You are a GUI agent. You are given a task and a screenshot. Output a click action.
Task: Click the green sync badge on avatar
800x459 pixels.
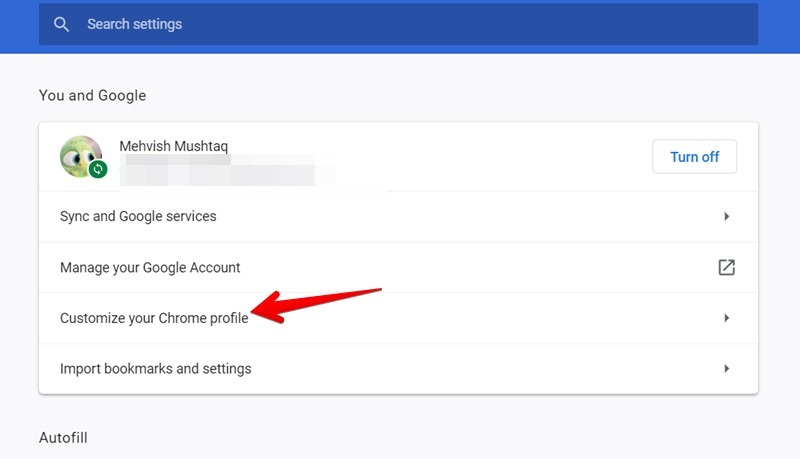coord(98,169)
